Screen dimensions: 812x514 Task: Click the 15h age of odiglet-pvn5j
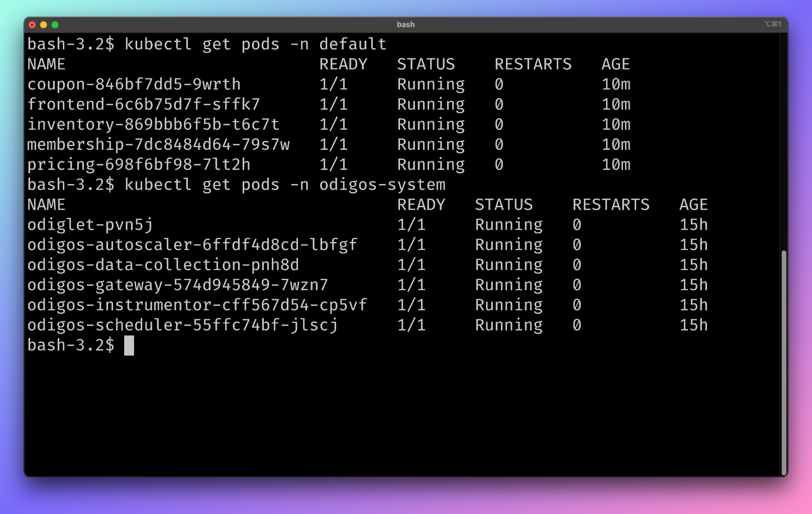pos(694,225)
